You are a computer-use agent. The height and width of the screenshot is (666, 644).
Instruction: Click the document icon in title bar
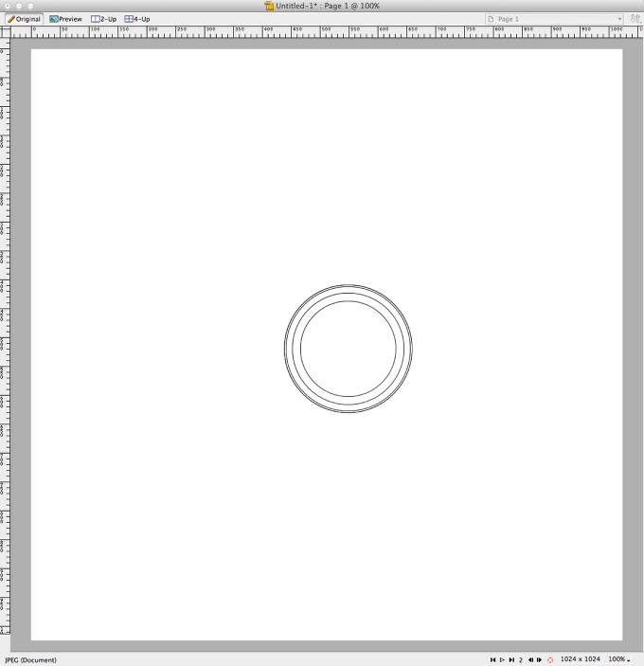coord(269,6)
